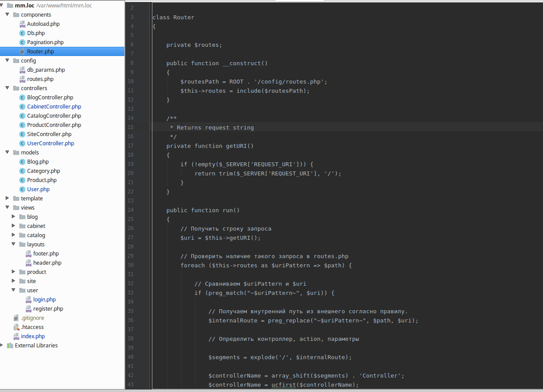Click the Blog.php class icon
This screenshot has width=543, height=392.
[x=22, y=162]
